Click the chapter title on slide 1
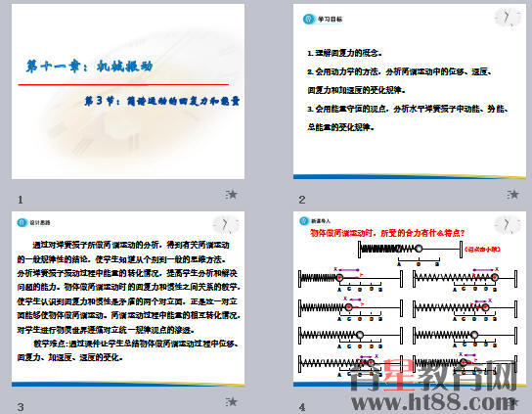This screenshot has height=414, width=532. coord(90,67)
